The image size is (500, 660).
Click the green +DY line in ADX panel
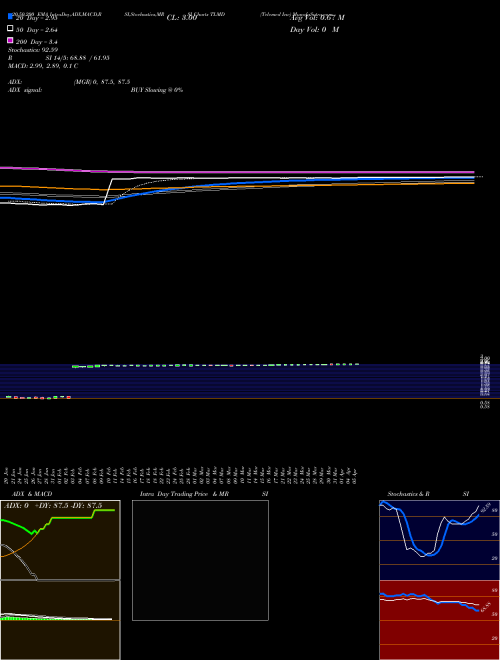[x=72, y=518]
